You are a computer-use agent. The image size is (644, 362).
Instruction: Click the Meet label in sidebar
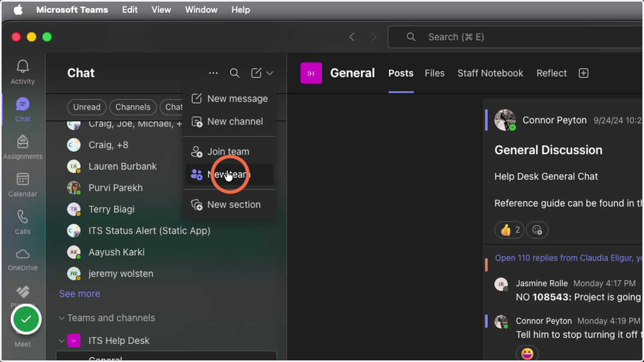[23, 344]
